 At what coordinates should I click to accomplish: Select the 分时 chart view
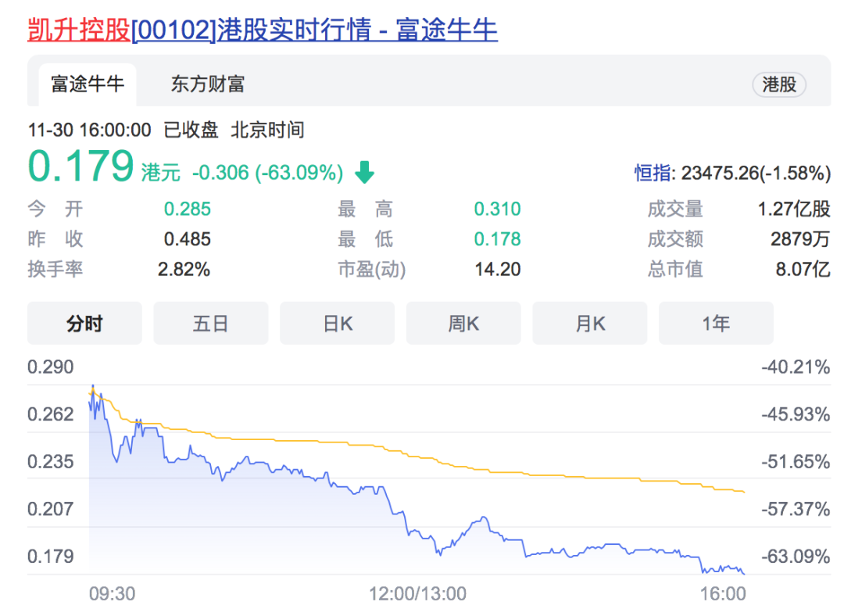tap(84, 323)
